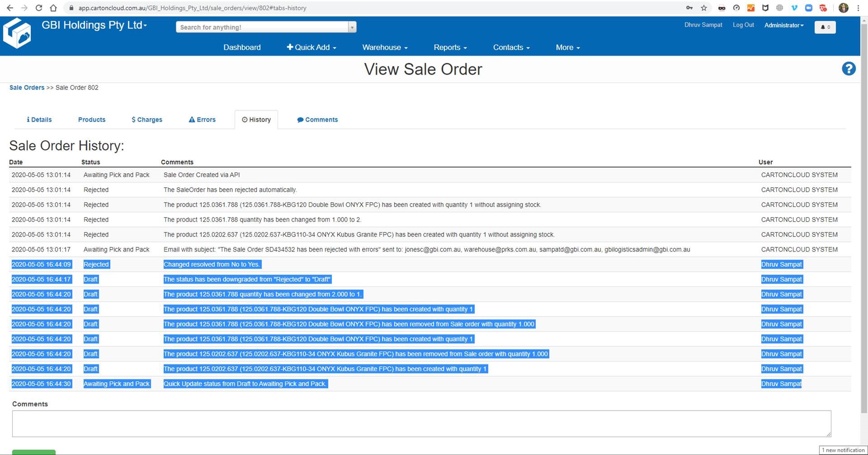This screenshot has height=455, width=868.
Task: Click the CartonCloud box logo
Action: coord(17,33)
